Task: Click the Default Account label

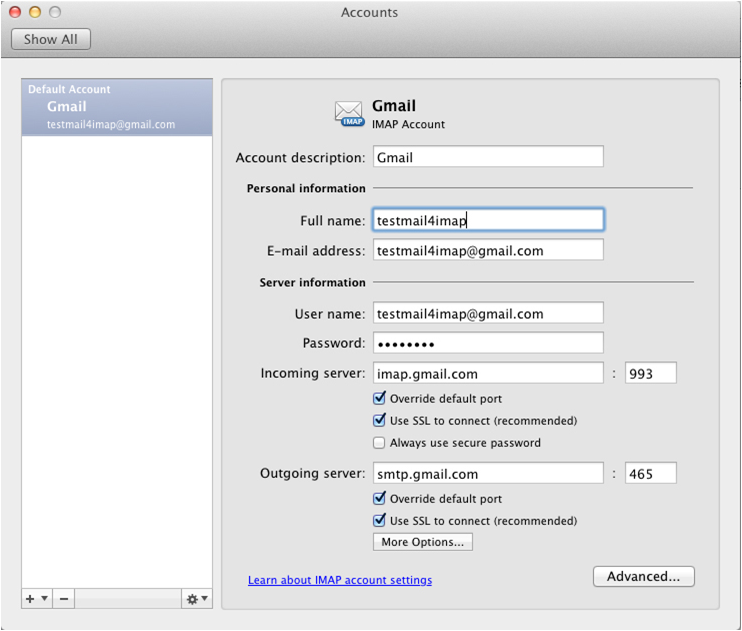Action: click(69, 89)
